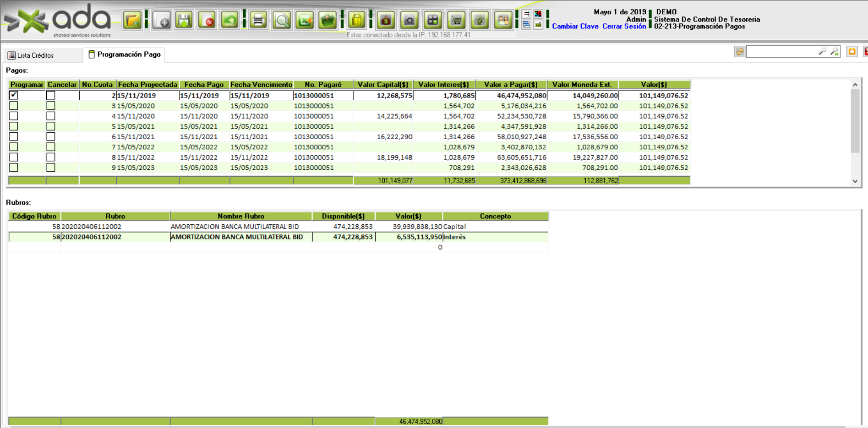Check Programar checkbox for cuota 5
The height and width of the screenshot is (428, 868).
click(14, 126)
